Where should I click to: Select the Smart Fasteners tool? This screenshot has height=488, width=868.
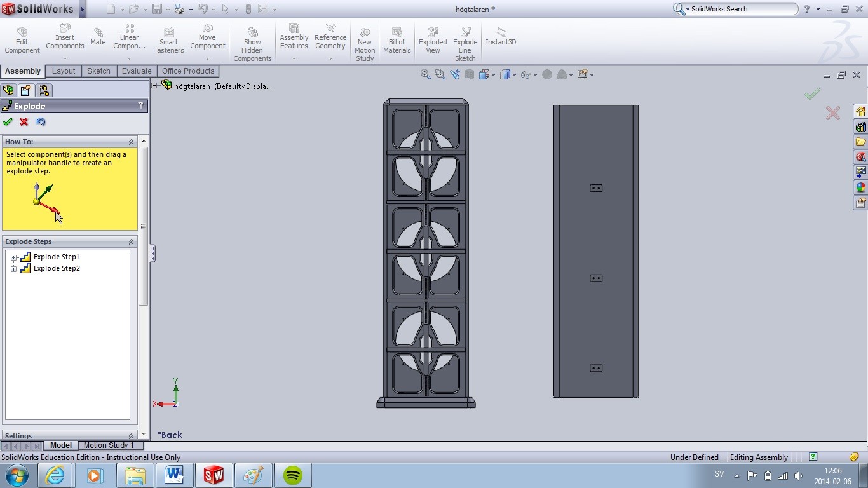point(168,41)
